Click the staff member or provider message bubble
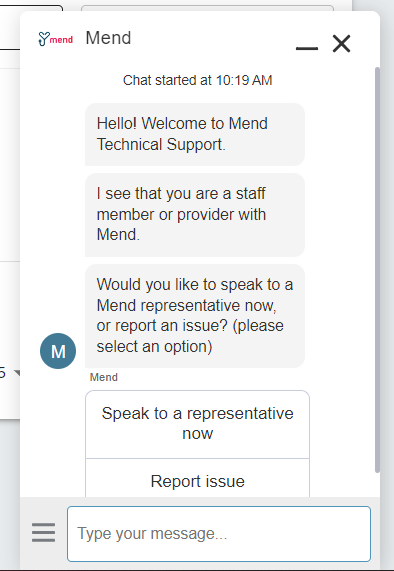The image size is (394, 571). [195, 215]
